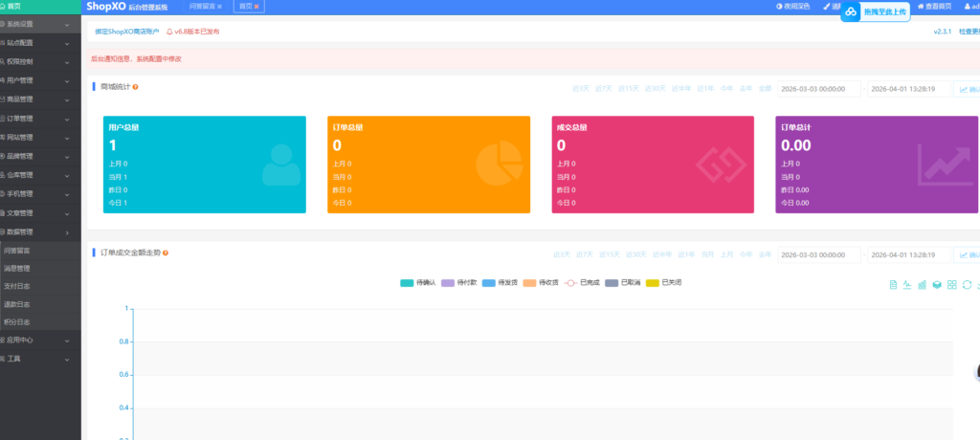Viewport: 980px width, 440px height.
Task: Toggle 夜间深色 night mode
Action: coord(792,7)
